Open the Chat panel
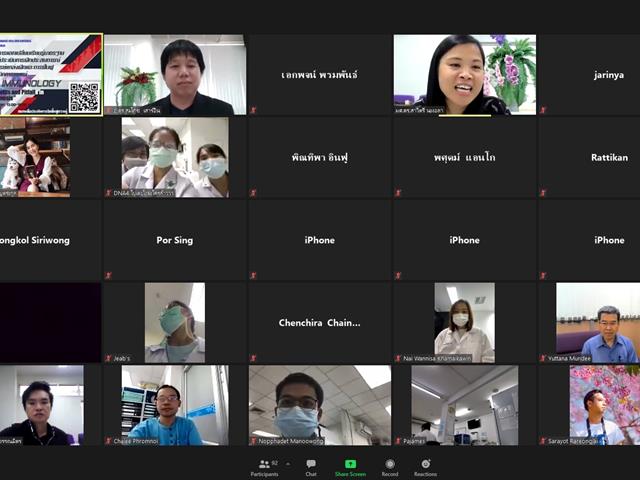Viewport: 640px width, 480px height. pos(311,468)
